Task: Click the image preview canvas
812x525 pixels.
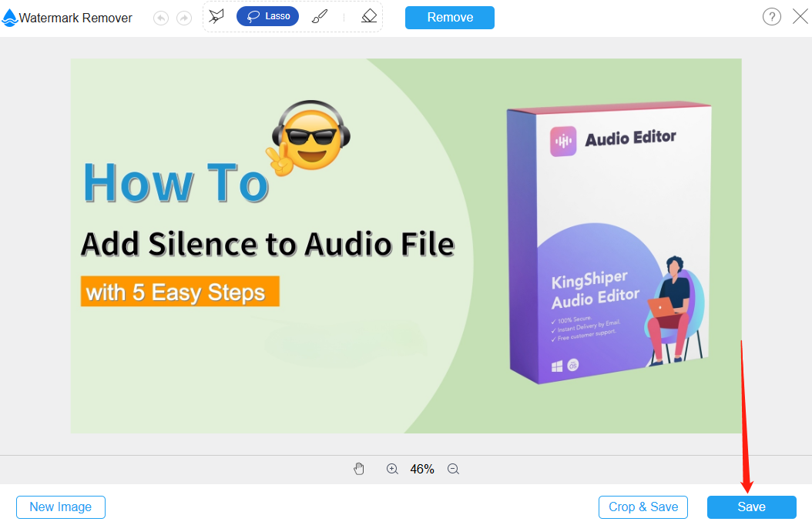Action: pos(406,246)
